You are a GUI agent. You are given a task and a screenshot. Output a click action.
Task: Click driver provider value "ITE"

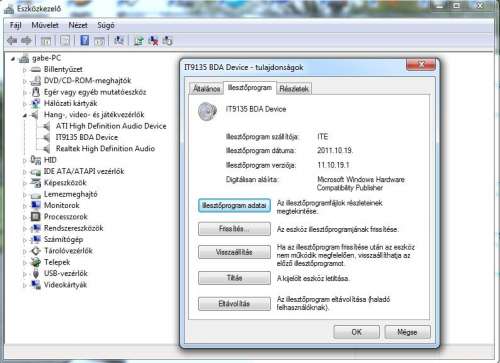click(322, 137)
